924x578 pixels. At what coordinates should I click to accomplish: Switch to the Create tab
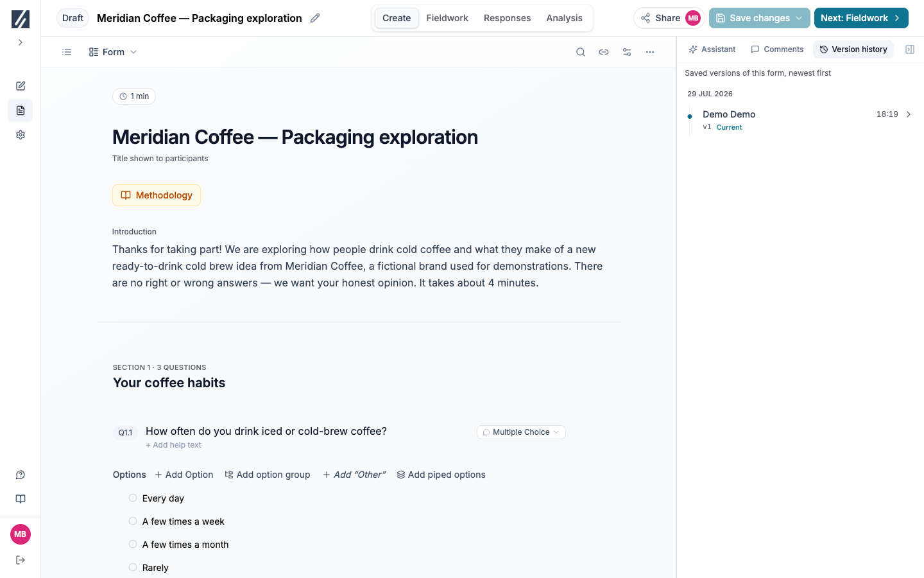pos(397,18)
